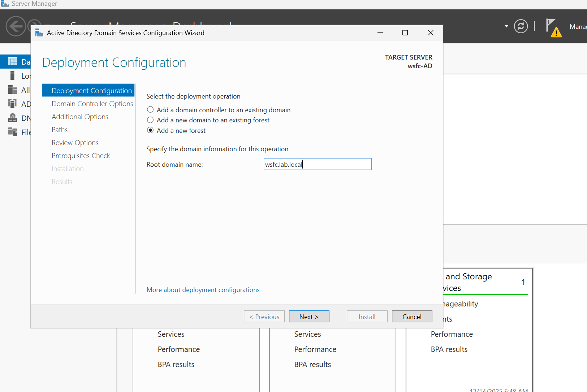Click the Installation wizard step
Screen dimensions: 587x392
[x=68, y=169]
